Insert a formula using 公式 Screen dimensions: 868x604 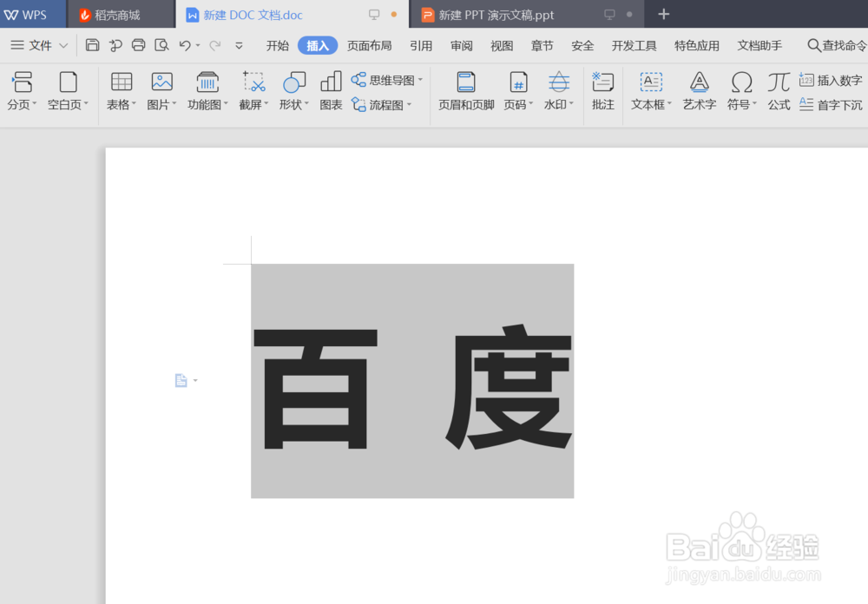[779, 90]
